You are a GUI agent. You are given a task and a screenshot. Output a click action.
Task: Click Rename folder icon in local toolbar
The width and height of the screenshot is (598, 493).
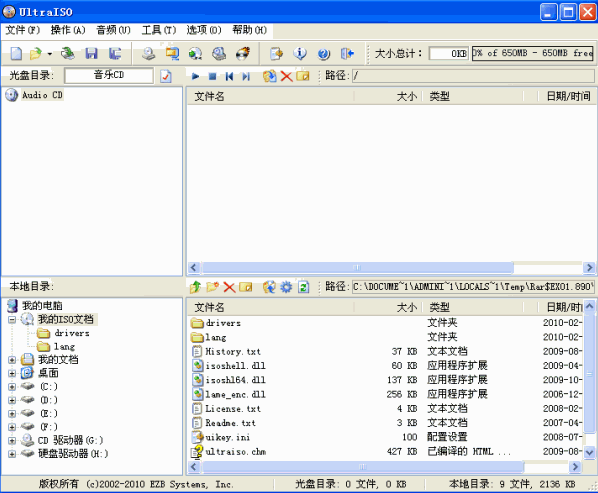click(x=246, y=287)
